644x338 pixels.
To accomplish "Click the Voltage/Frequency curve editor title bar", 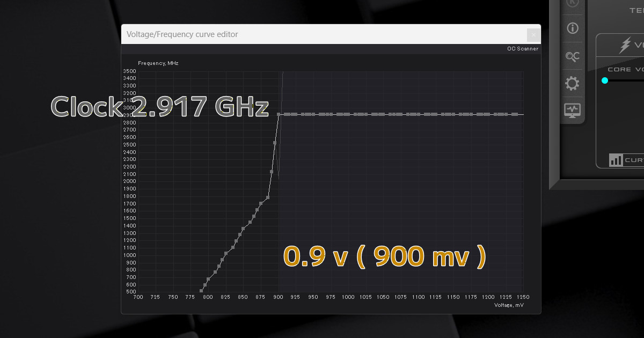I will tap(322, 34).
